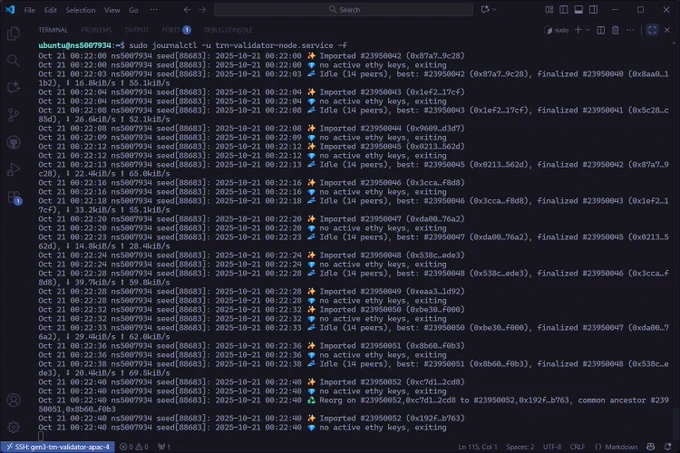
Task: Maximize the VS Code window
Action: pyautogui.click(x=641, y=10)
